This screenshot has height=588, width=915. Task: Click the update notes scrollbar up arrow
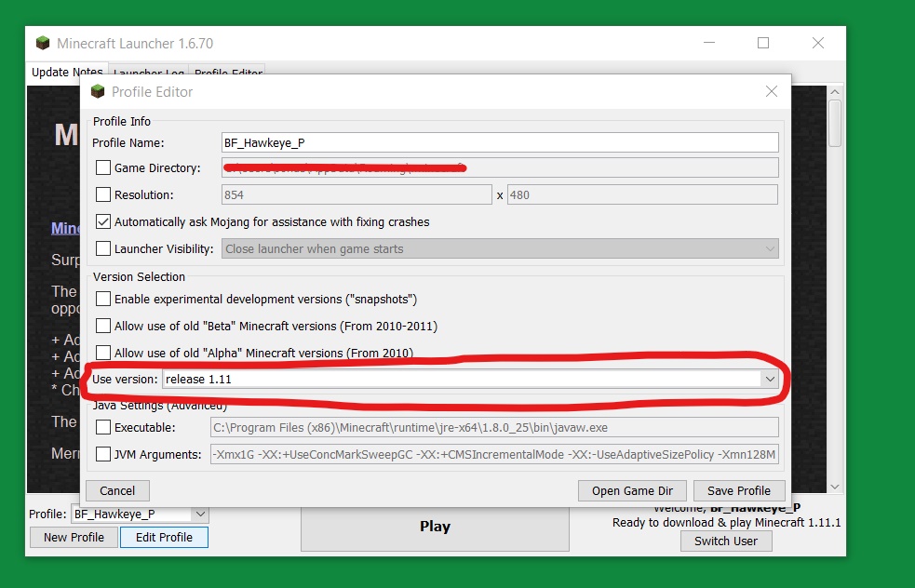pyautogui.click(x=834, y=92)
